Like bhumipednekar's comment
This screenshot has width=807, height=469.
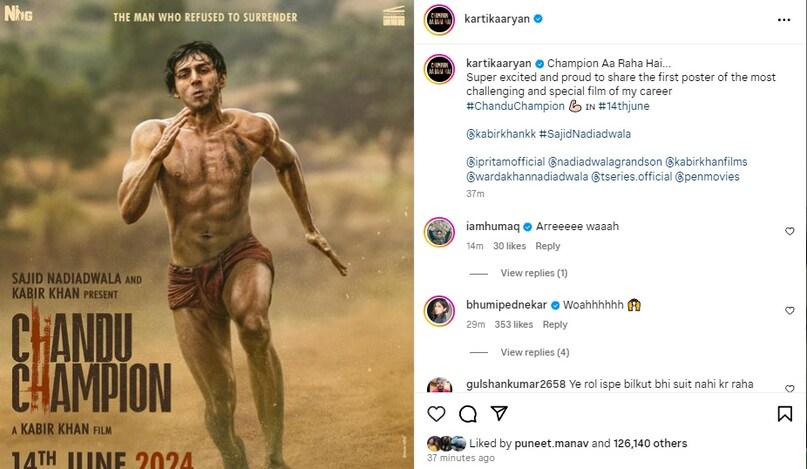point(789,309)
